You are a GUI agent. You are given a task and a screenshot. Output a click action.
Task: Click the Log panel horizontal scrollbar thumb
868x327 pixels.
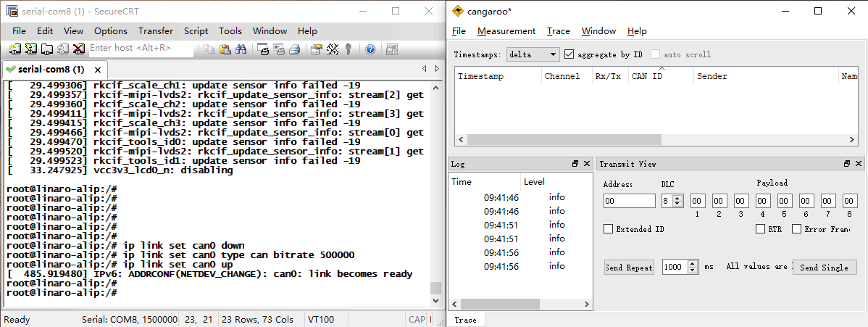(x=500, y=304)
